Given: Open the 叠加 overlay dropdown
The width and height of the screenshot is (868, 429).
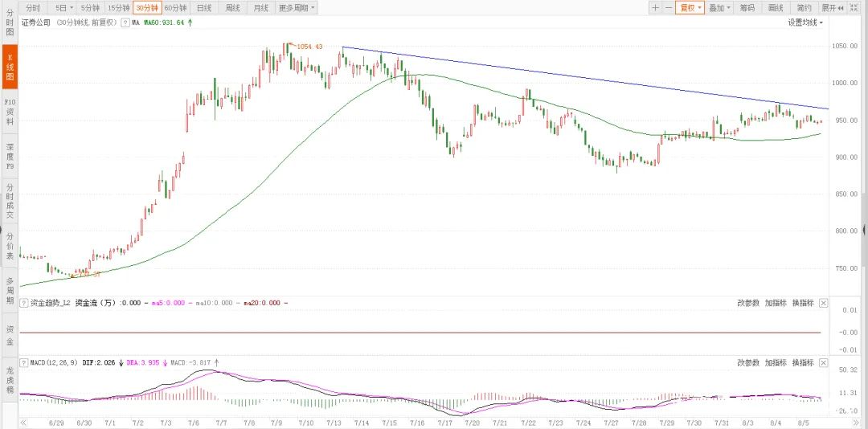Looking at the screenshot, I should (x=719, y=8).
